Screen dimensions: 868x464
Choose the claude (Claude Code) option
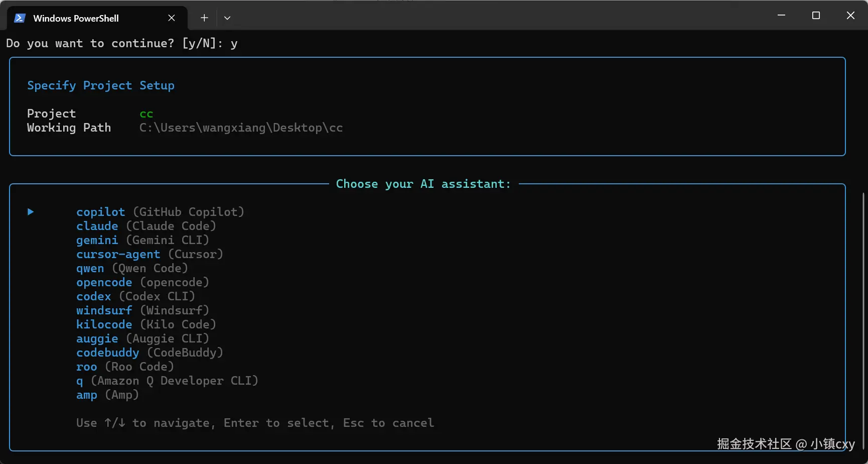click(x=146, y=226)
